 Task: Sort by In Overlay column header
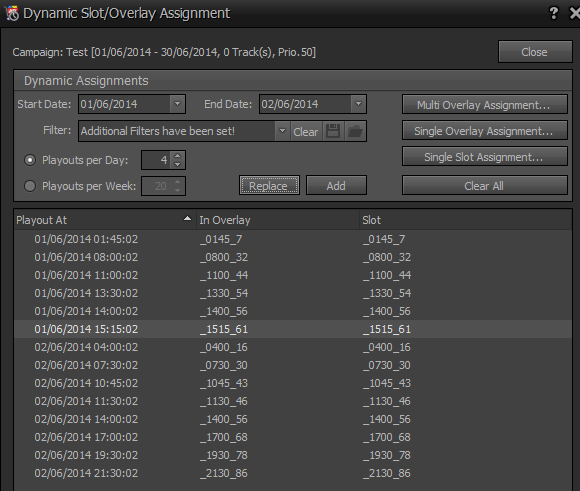[277, 220]
